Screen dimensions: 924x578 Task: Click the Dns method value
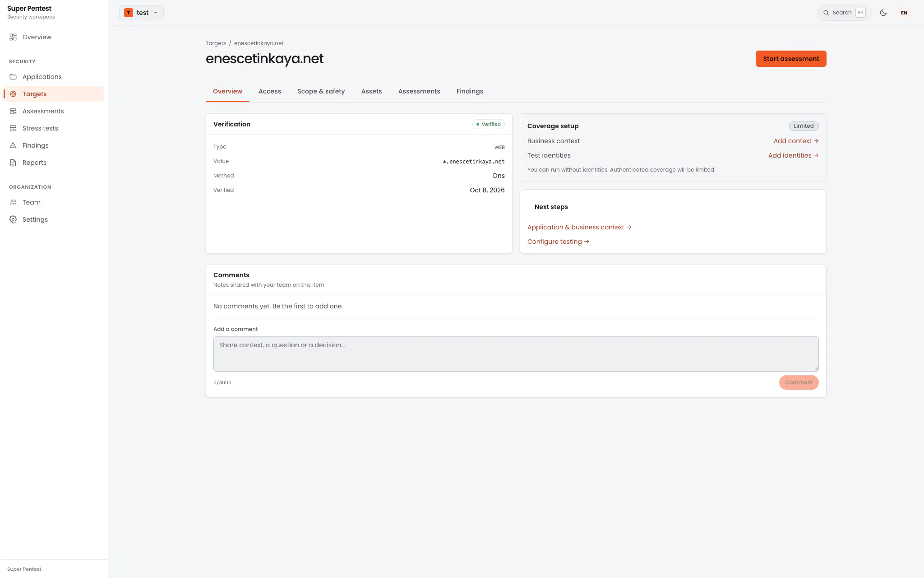point(499,176)
